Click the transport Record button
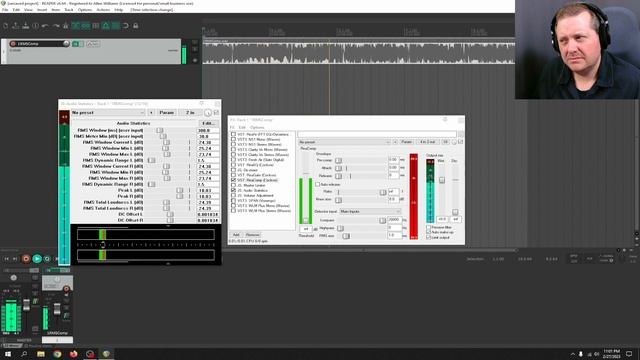 [26, 259]
